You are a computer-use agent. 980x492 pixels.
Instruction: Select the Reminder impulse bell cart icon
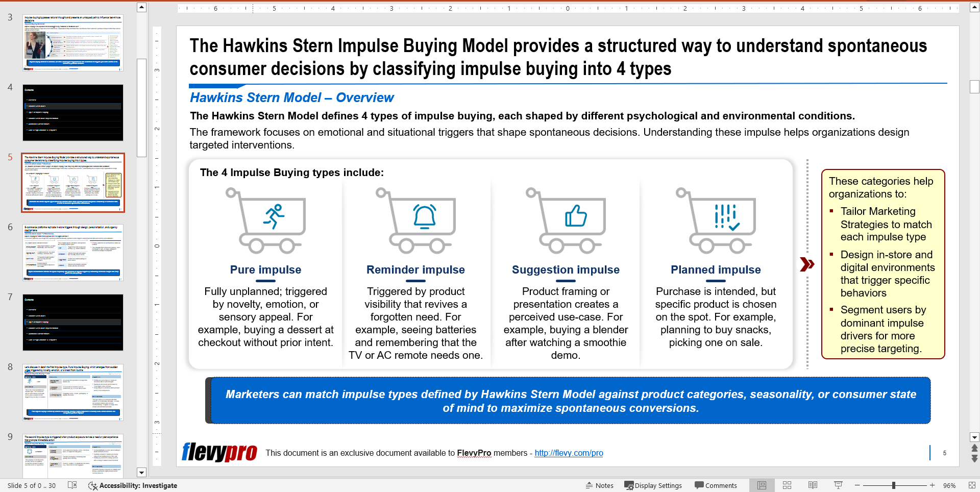click(x=415, y=220)
